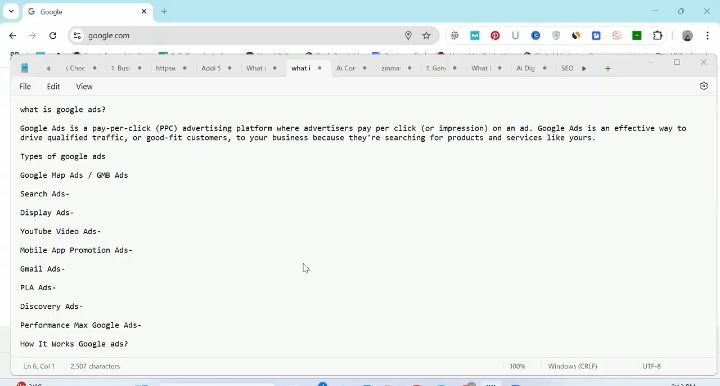Open the File menu in Notepad

pos(25,86)
